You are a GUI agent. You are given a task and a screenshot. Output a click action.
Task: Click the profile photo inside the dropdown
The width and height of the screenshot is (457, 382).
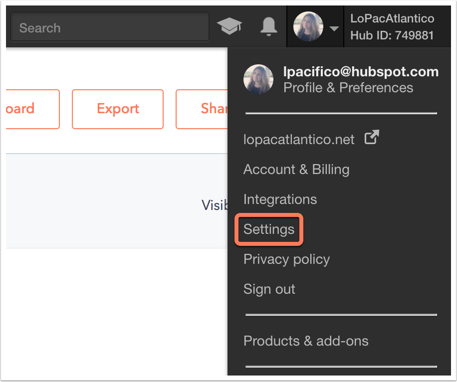coord(258,79)
